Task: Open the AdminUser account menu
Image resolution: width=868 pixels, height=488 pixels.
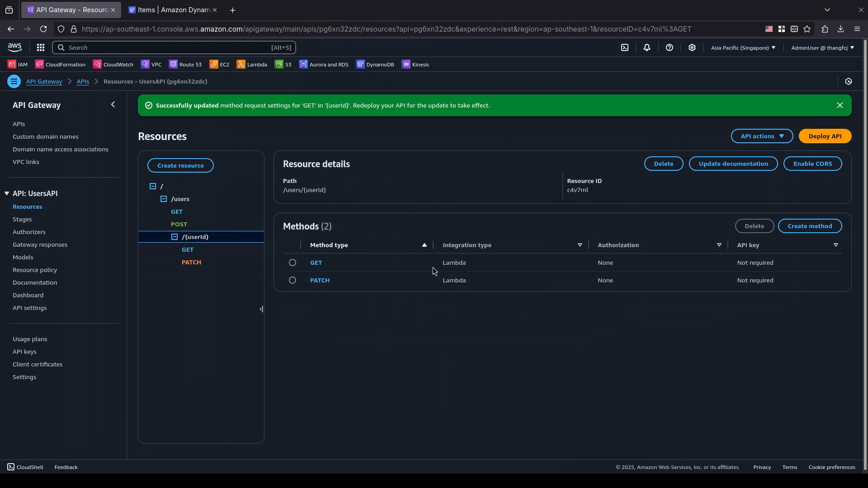Action: [x=822, y=47]
